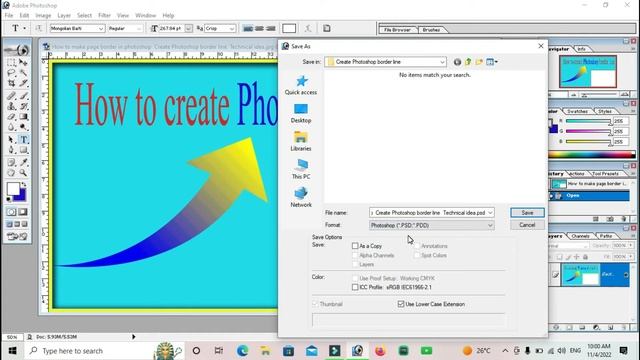Open the View Menu dropdown in Save As
This screenshot has width=640, height=360.
pos(491,62)
